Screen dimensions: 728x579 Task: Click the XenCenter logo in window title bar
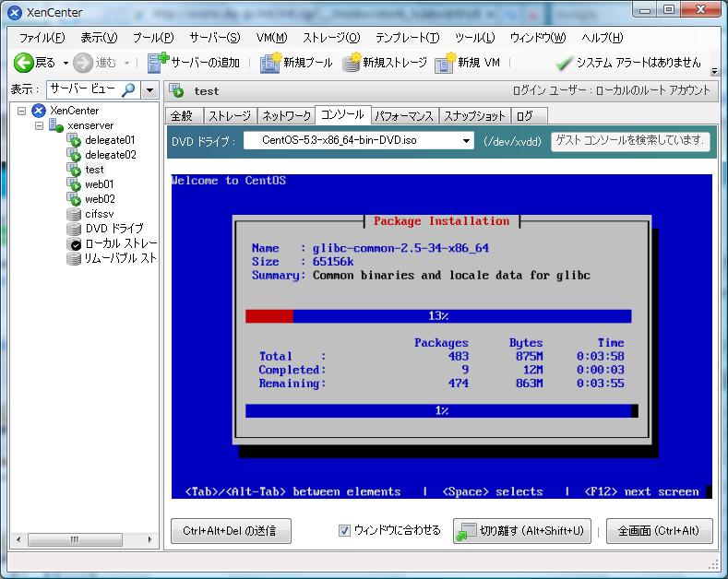(x=15, y=13)
